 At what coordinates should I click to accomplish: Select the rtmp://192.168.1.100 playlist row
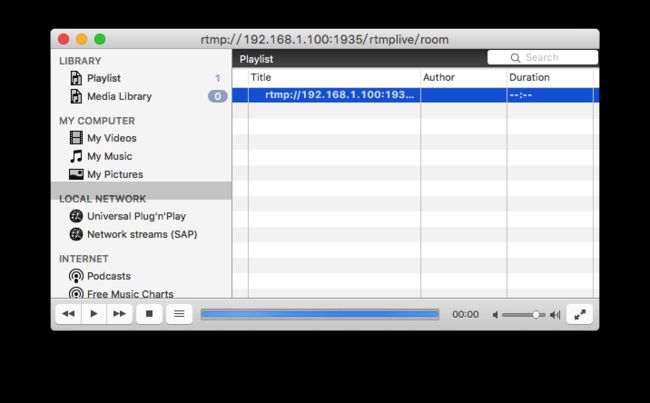(415, 95)
